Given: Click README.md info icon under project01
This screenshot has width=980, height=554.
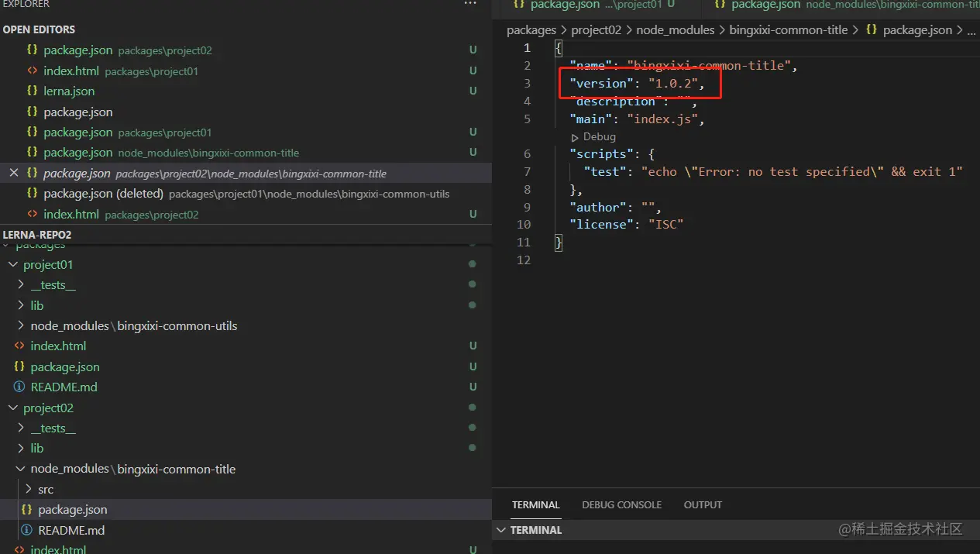Looking at the screenshot, I should [x=19, y=387].
